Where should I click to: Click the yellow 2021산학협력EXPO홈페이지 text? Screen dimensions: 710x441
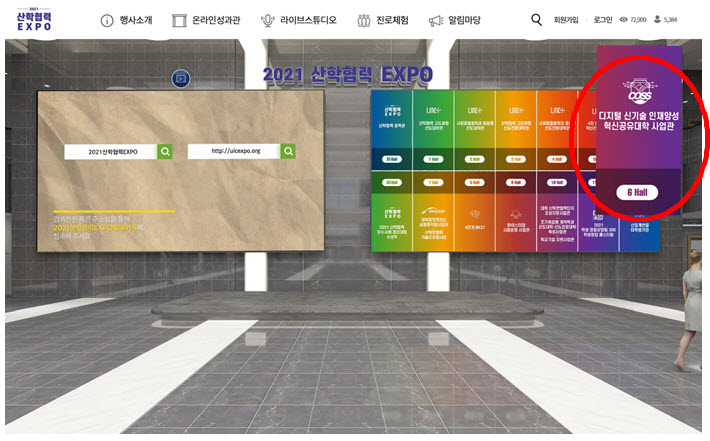coord(95,228)
